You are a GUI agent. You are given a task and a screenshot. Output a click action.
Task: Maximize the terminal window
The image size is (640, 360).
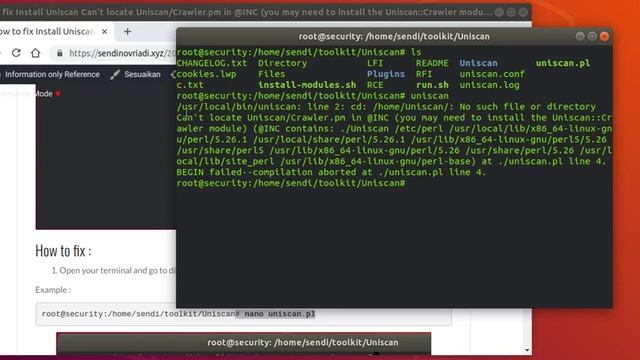point(592,36)
